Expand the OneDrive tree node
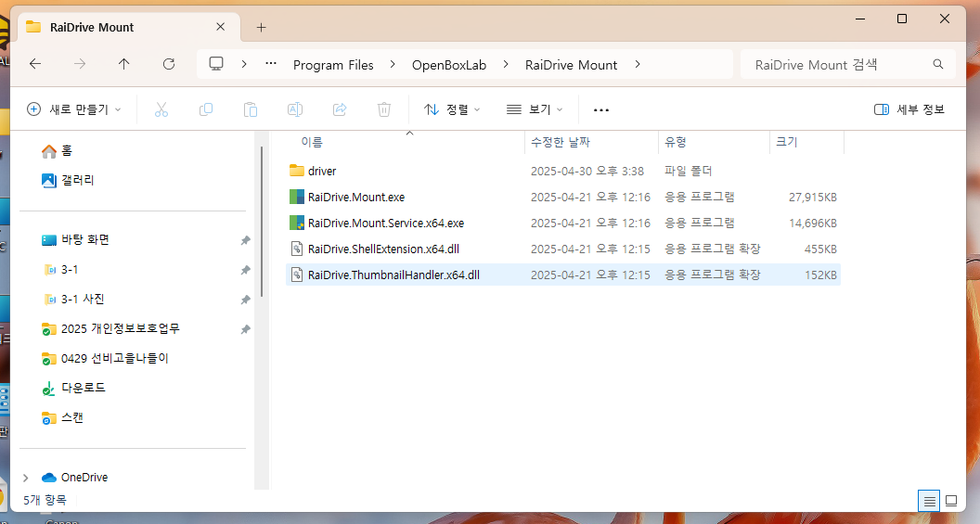Viewport: 980px width, 524px height. (26, 478)
